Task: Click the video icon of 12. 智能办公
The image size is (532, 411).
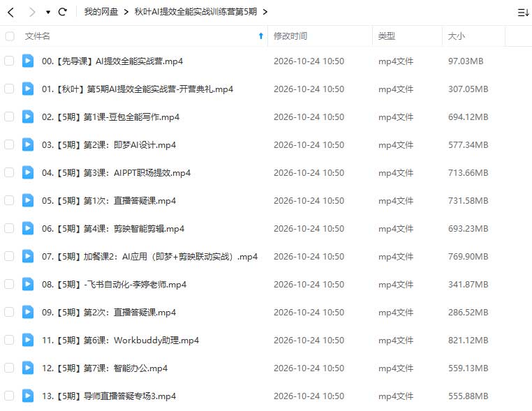Action: click(28, 368)
